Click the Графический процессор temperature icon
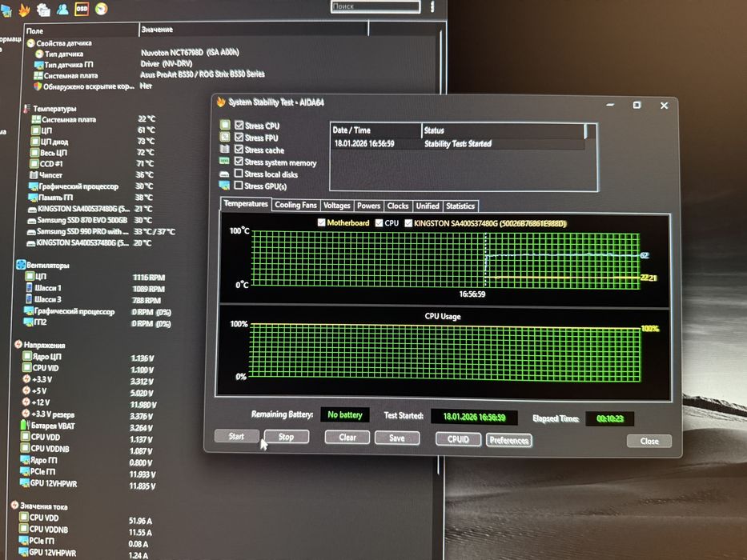The image size is (747, 560). point(33,186)
